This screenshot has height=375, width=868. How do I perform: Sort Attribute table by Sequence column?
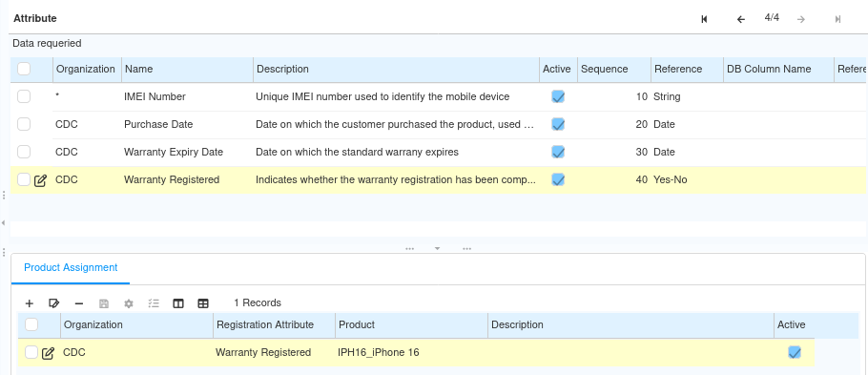pos(614,70)
